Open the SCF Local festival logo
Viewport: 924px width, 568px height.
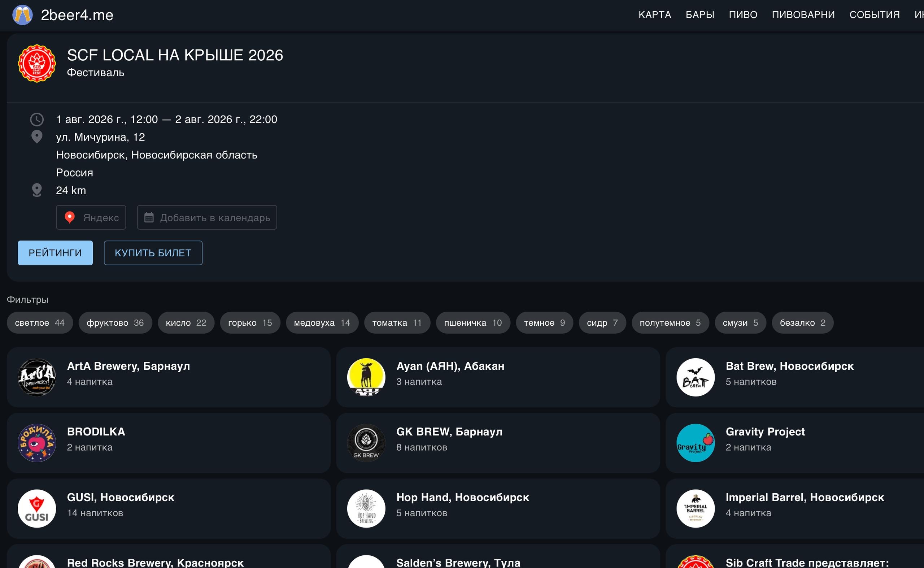pos(37,64)
